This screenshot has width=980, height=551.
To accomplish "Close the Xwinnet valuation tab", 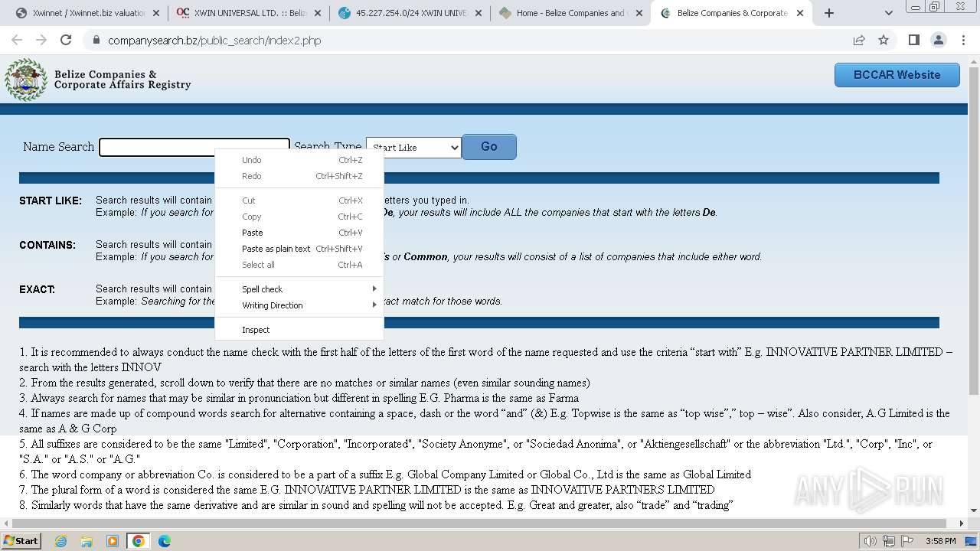I will click(157, 13).
